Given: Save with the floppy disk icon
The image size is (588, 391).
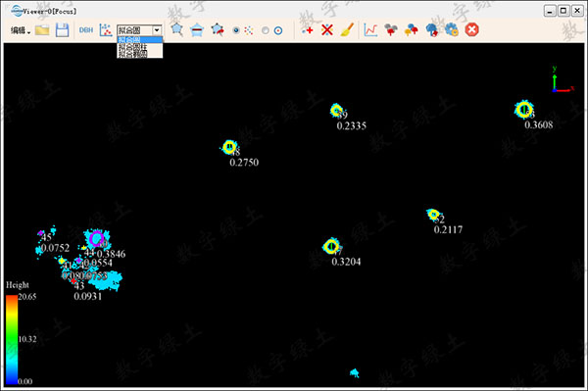Looking at the screenshot, I should (63, 30).
